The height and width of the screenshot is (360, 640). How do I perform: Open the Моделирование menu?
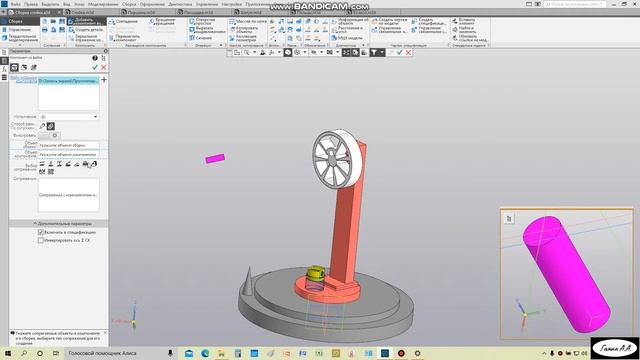point(103,4)
